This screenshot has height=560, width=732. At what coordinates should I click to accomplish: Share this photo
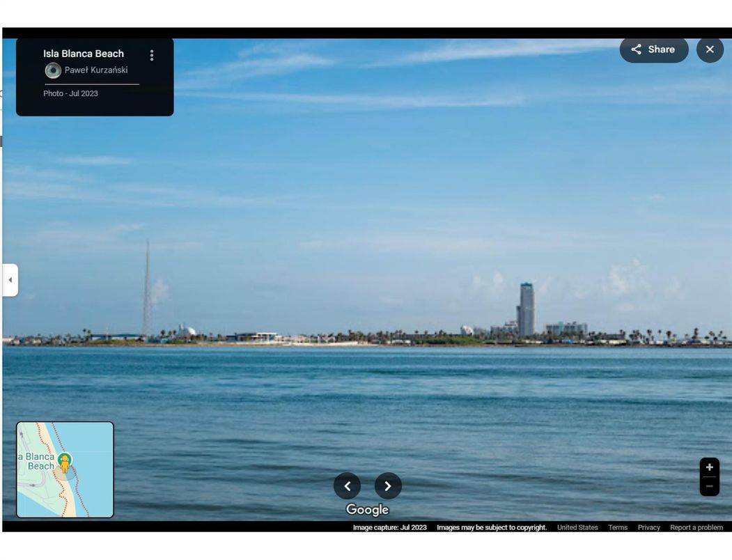653,49
